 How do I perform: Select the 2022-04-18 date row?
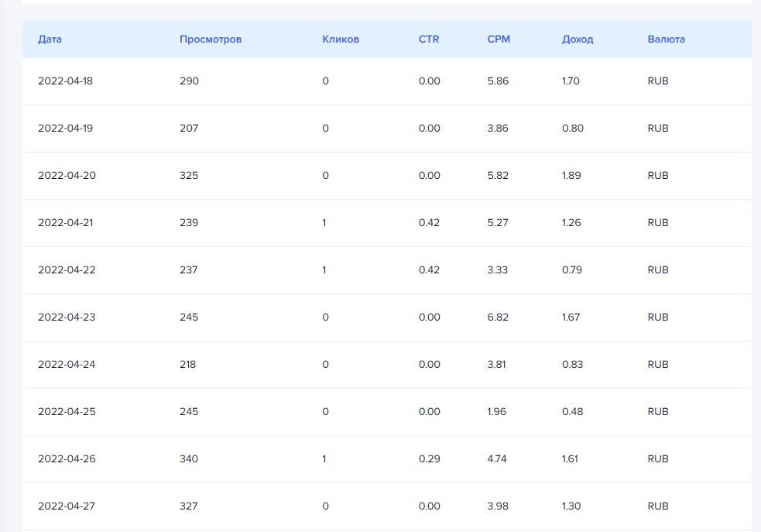pos(67,81)
